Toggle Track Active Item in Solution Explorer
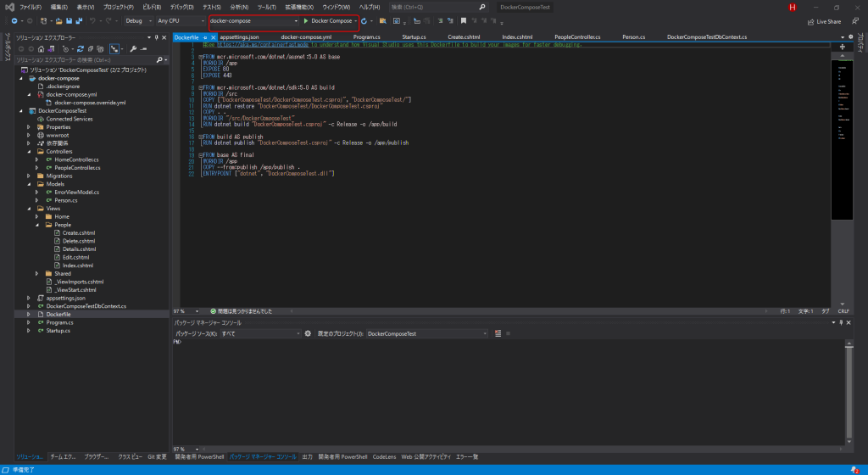Image resolution: width=868 pixels, height=475 pixels. [114, 48]
